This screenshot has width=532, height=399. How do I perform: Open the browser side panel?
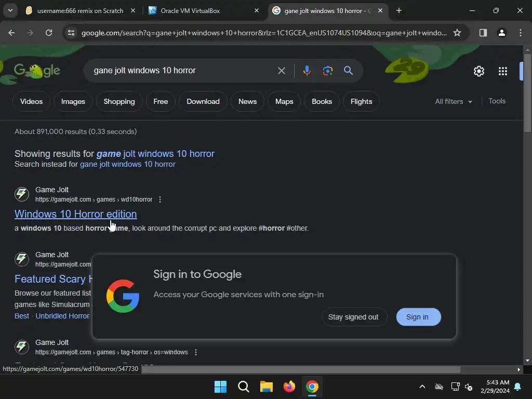(x=483, y=33)
